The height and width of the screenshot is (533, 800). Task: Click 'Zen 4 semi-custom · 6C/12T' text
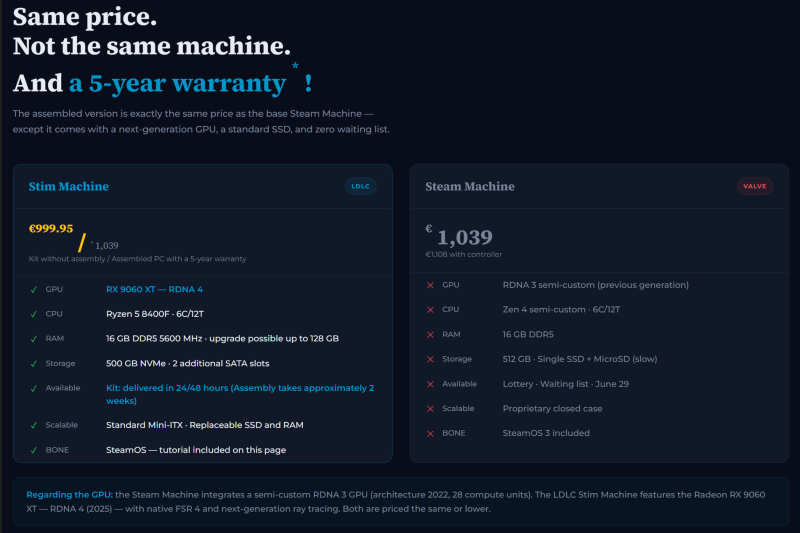pos(561,310)
